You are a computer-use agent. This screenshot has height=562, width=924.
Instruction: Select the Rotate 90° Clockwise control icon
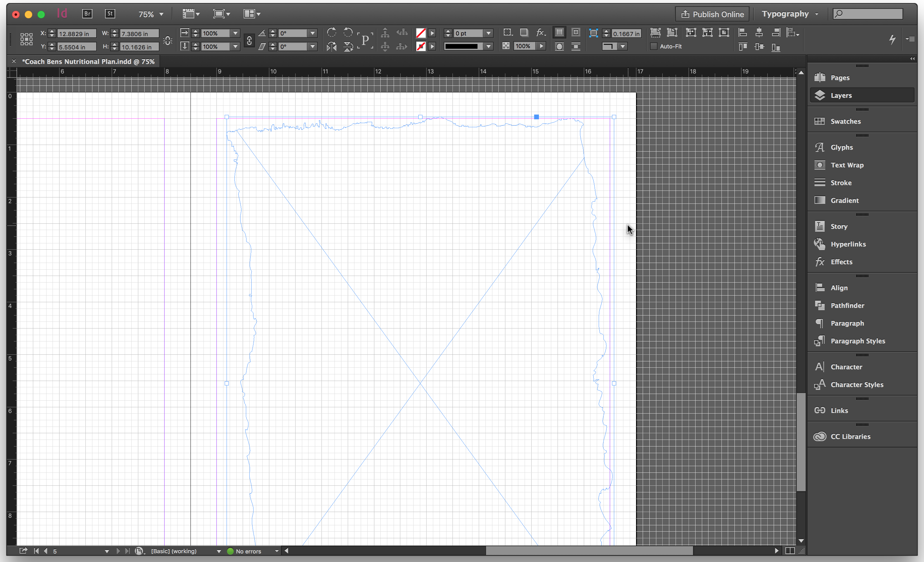(332, 33)
